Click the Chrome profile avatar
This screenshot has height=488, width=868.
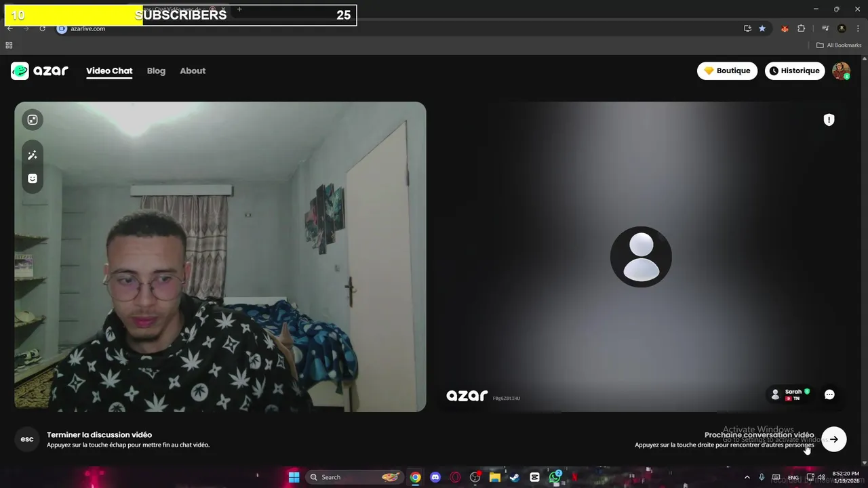[x=842, y=28]
